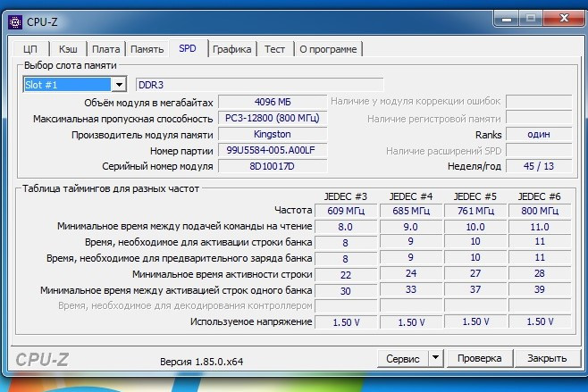Click the 39 bank cycle time cell
588x392 pixels.
540,289
